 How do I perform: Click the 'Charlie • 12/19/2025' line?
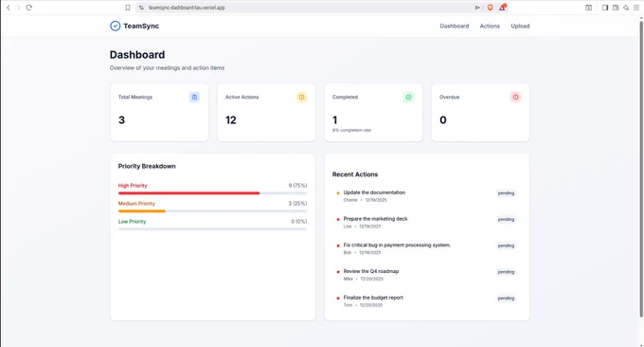pos(366,200)
